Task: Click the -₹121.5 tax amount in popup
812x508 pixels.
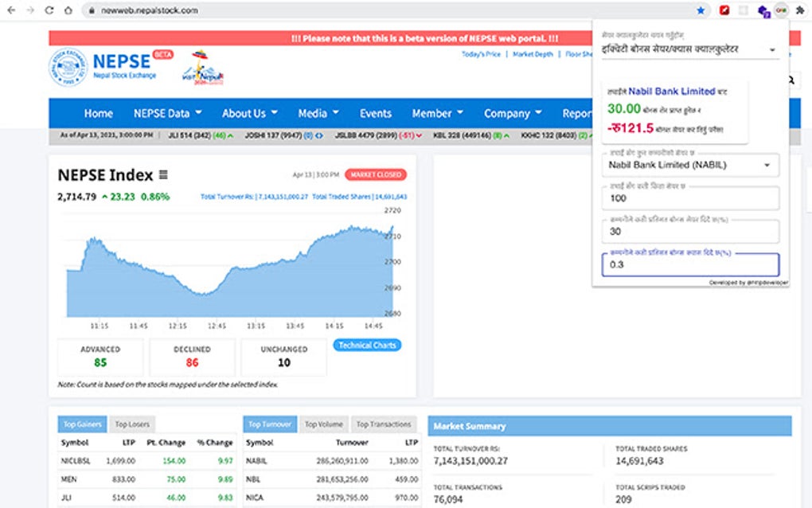Action: 630,128
